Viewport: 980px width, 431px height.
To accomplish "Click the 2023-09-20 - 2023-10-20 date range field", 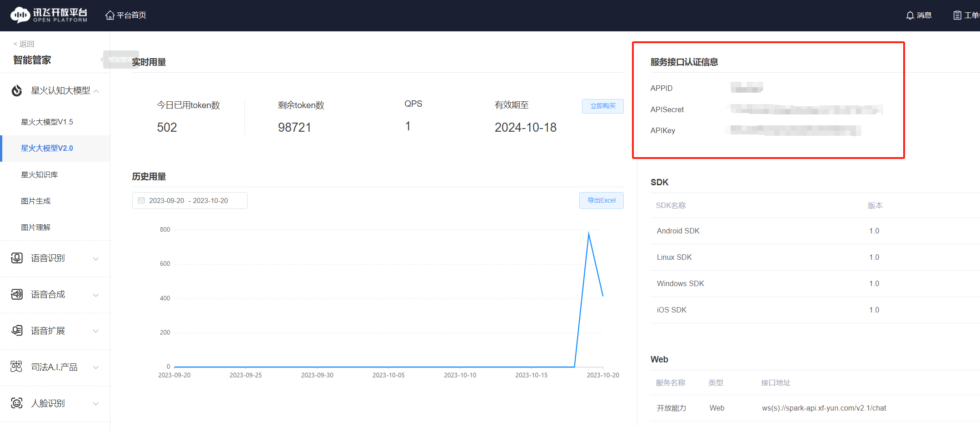I will (x=189, y=200).
